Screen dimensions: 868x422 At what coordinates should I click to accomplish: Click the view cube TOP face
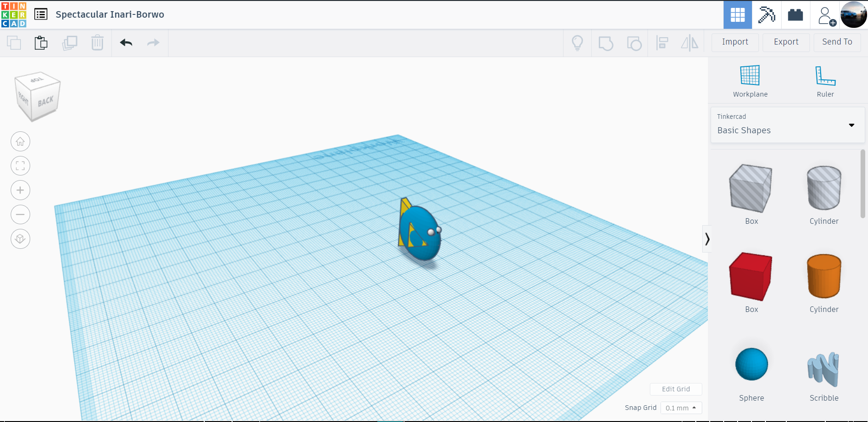pos(37,79)
